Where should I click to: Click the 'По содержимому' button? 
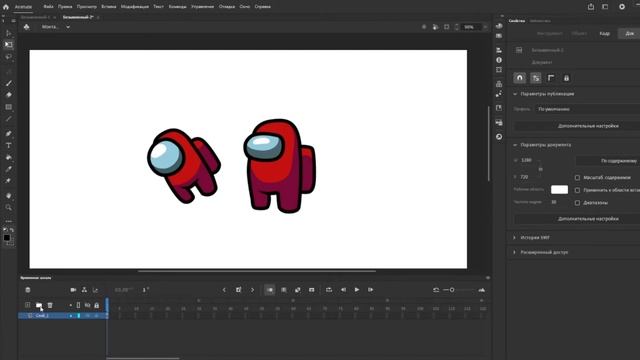point(609,161)
